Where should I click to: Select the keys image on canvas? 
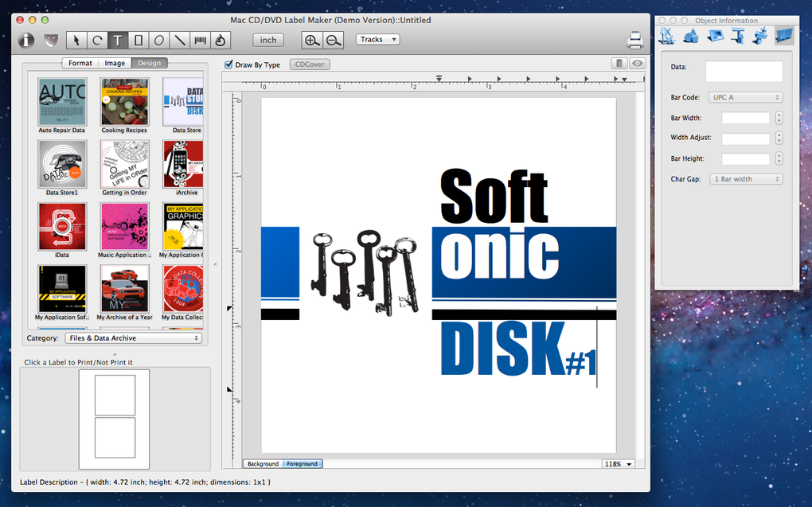[365, 273]
